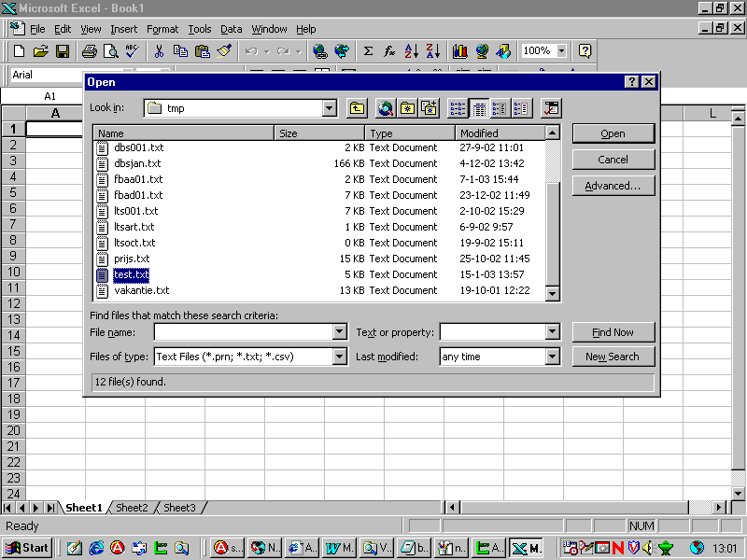Click the Chart Wizard toolbar icon
This screenshot has width=747, height=560.
tap(459, 51)
